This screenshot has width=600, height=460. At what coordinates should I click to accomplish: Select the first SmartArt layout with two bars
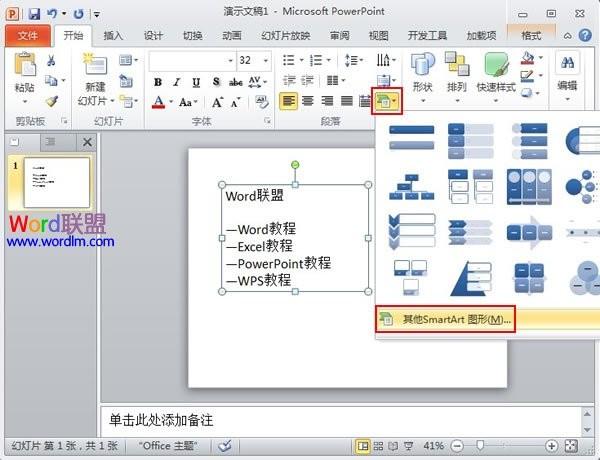tap(411, 138)
